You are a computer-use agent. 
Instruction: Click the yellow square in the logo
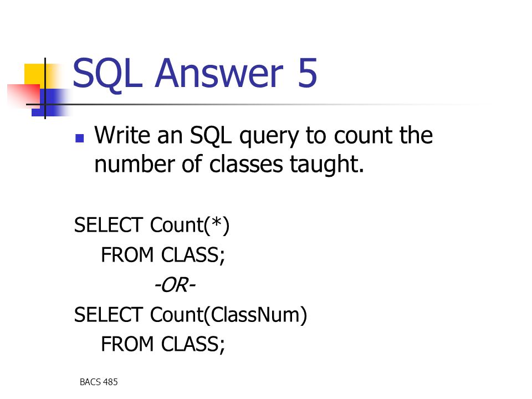[x=37, y=76]
